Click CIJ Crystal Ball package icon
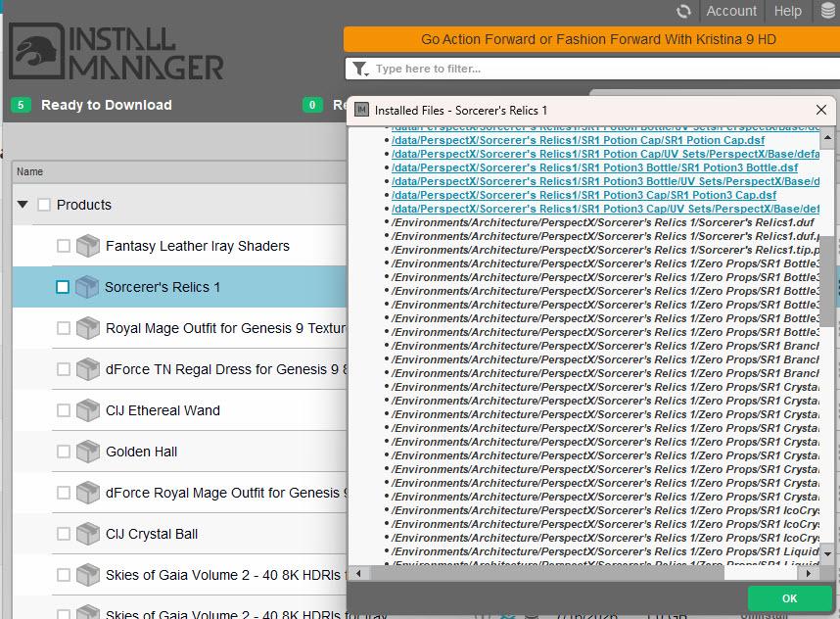Screen dimensions: 840x619 click(x=87, y=534)
